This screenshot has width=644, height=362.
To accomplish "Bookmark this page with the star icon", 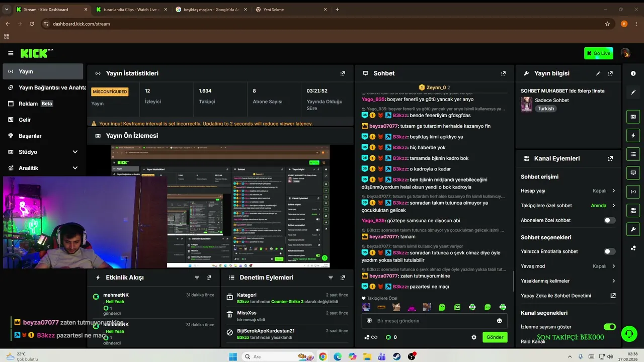I will pos(607,24).
